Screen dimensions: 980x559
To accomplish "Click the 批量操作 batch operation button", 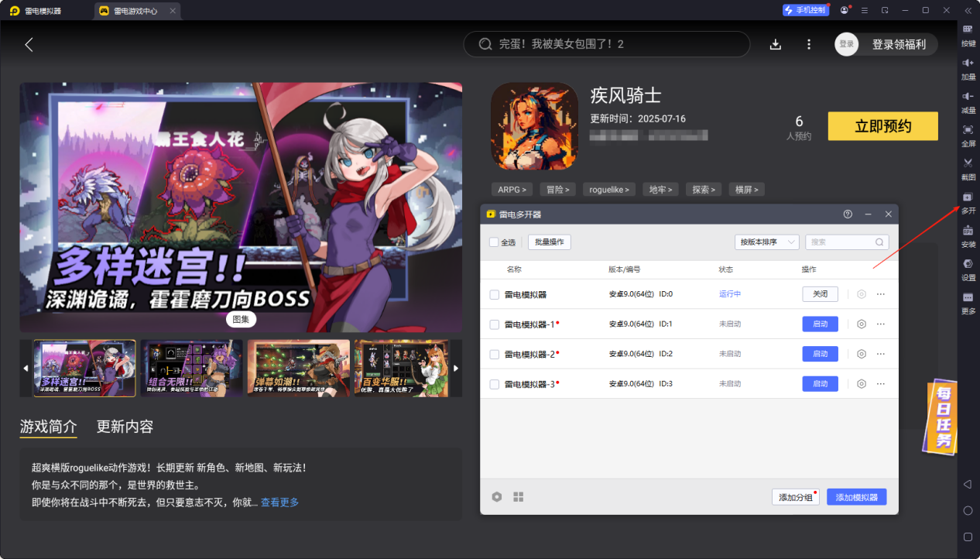I will click(x=550, y=242).
